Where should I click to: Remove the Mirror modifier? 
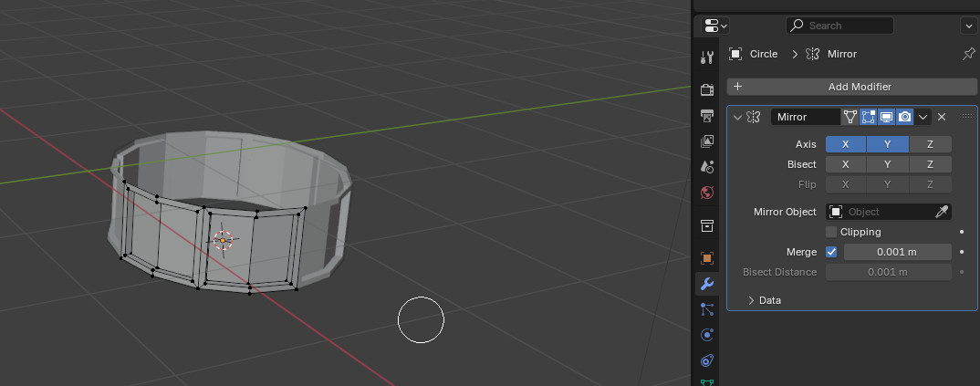942,117
